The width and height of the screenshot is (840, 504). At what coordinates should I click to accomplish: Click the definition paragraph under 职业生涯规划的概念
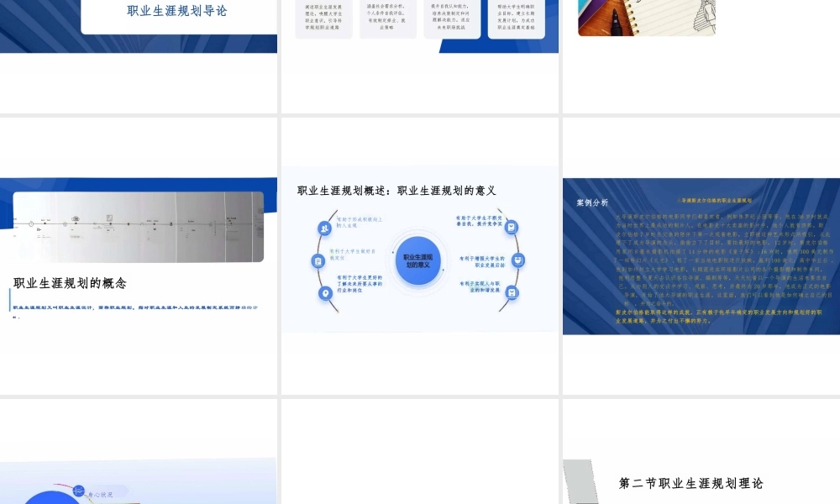click(135, 311)
